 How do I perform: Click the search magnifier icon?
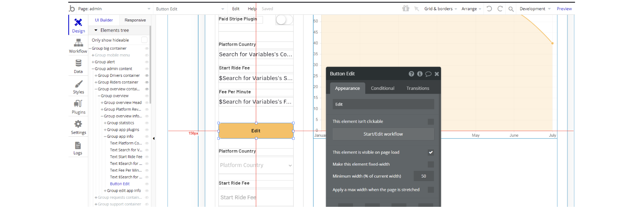point(511,9)
